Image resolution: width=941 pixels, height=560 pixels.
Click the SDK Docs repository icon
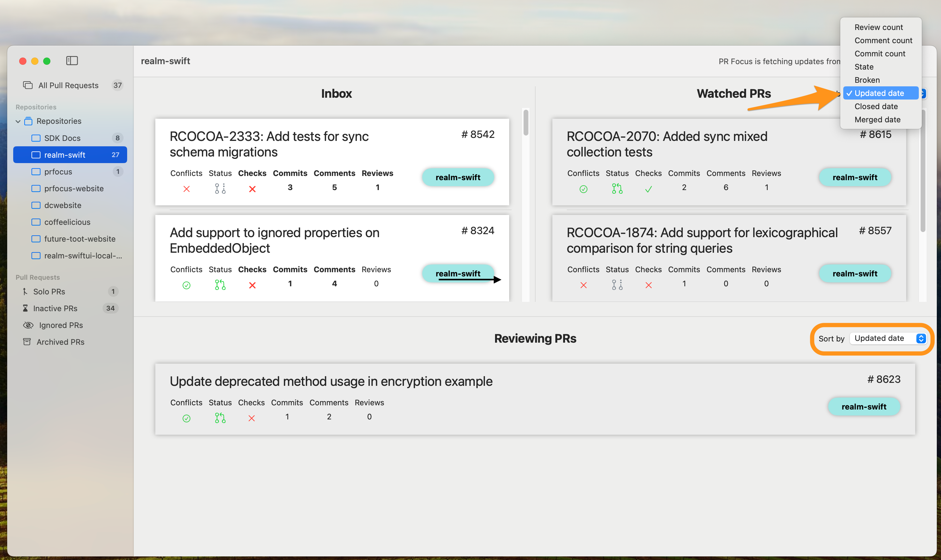(36, 138)
